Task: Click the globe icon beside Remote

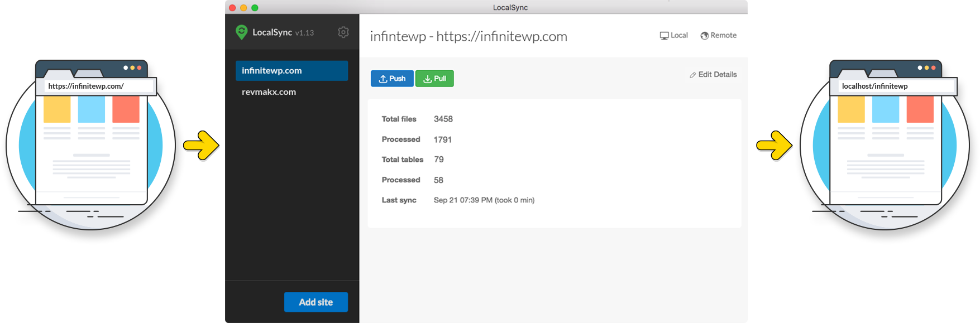Action: click(705, 36)
